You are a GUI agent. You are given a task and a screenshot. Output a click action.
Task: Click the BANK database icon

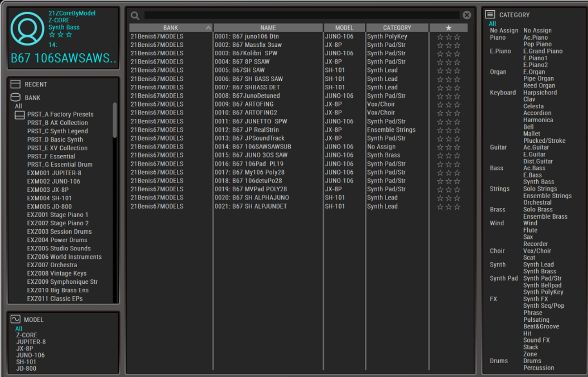(16, 97)
